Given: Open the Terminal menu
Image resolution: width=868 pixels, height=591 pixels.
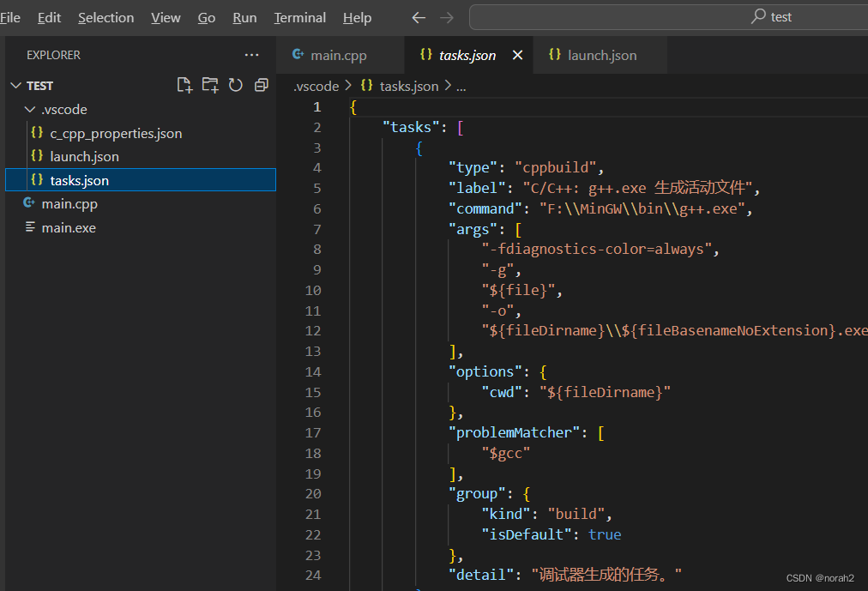Looking at the screenshot, I should [x=300, y=18].
